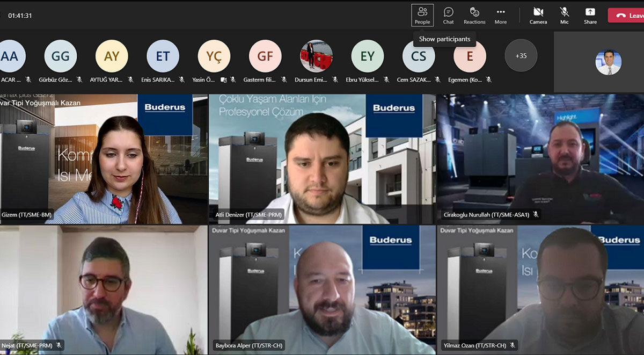Select the GG Gürbüz participant avatar

[61, 56]
